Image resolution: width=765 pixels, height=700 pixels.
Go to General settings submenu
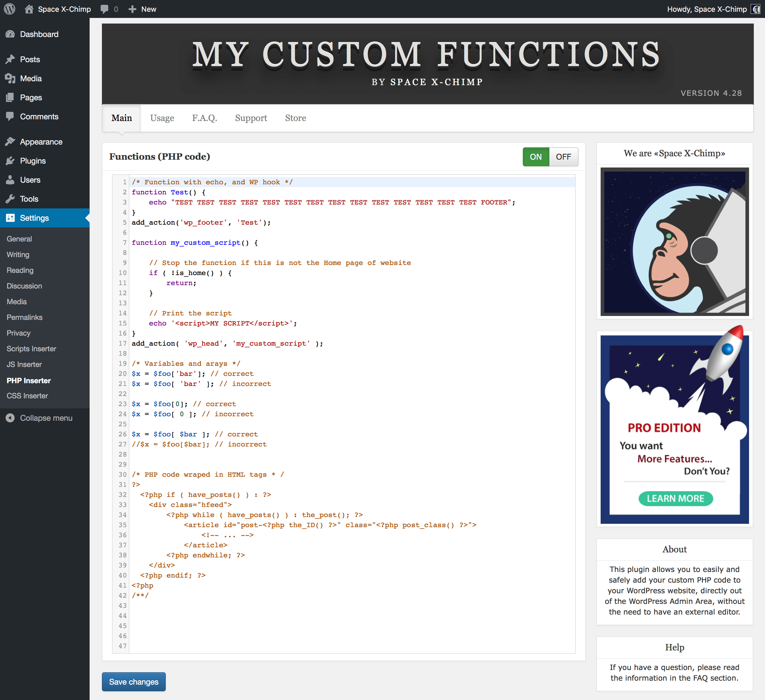pos(19,239)
